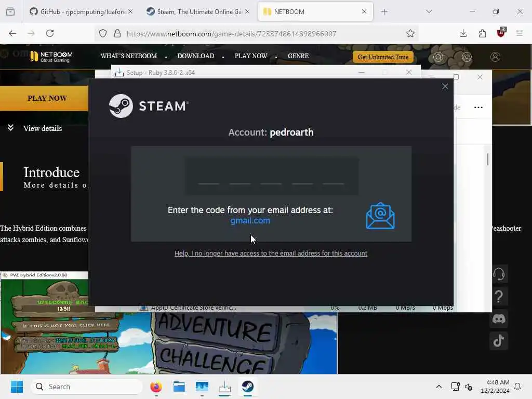Open the help question mark icon
Image resolution: width=532 pixels, height=399 pixels.
[x=499, y=297]
